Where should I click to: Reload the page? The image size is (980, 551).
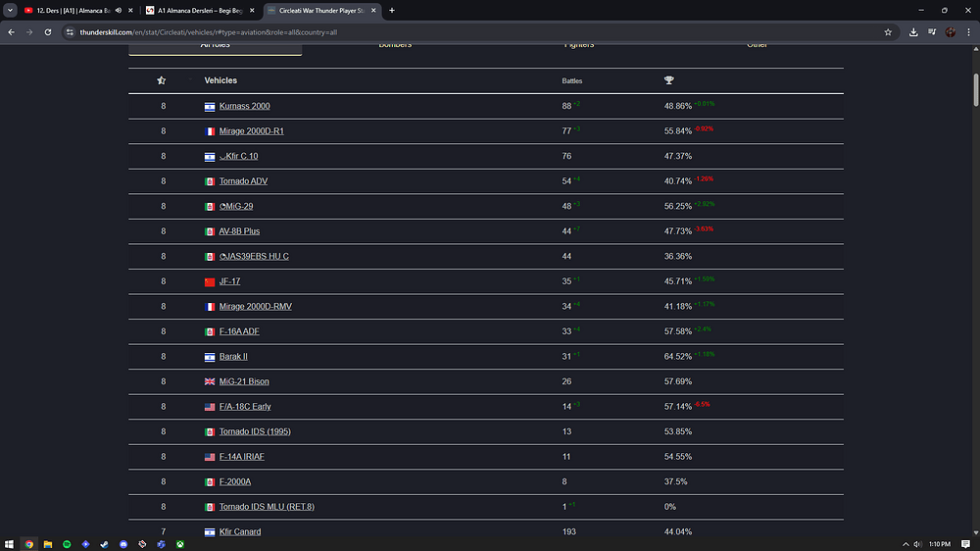[x=47, y=32]
